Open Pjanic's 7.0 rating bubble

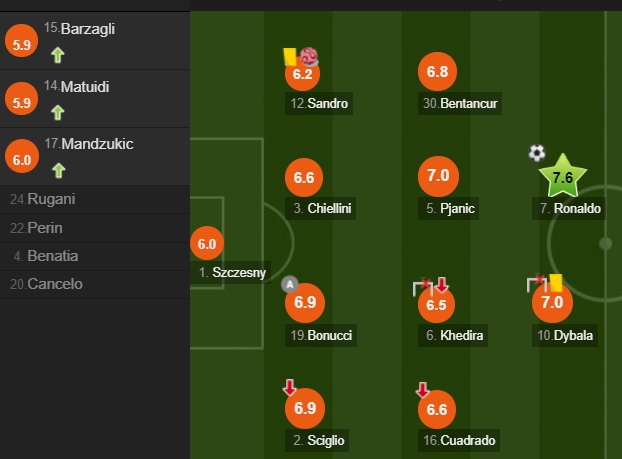point(437,176)
